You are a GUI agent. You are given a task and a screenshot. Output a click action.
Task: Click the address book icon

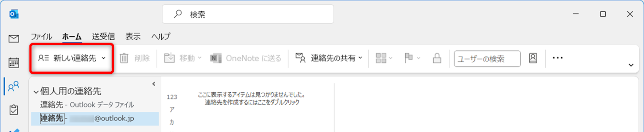click(x=533, y=58)
